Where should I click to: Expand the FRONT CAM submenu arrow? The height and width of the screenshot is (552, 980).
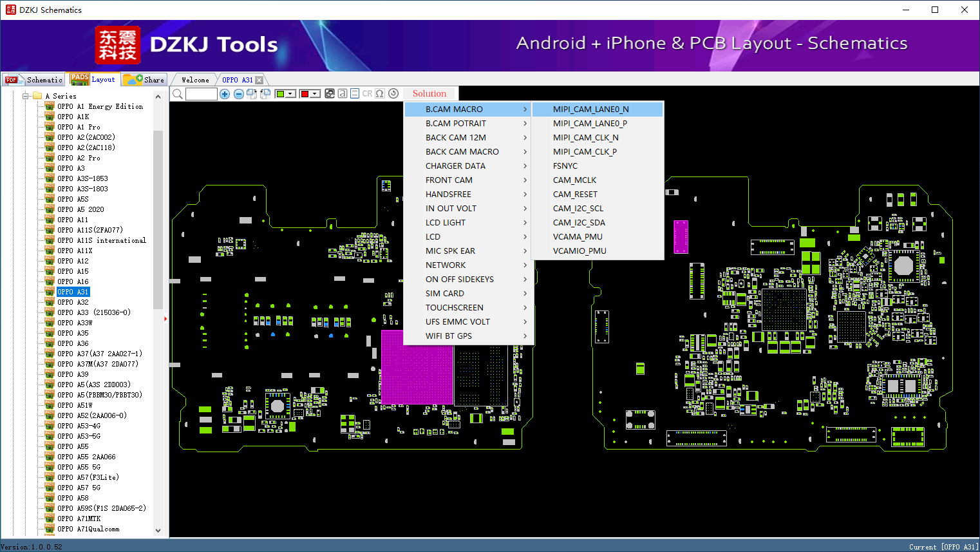525,180
